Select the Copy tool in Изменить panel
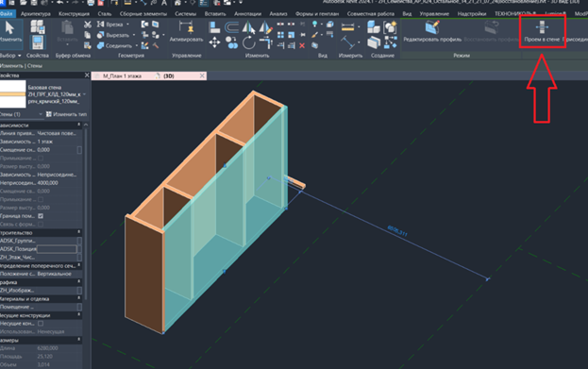 tap(232, 42)
